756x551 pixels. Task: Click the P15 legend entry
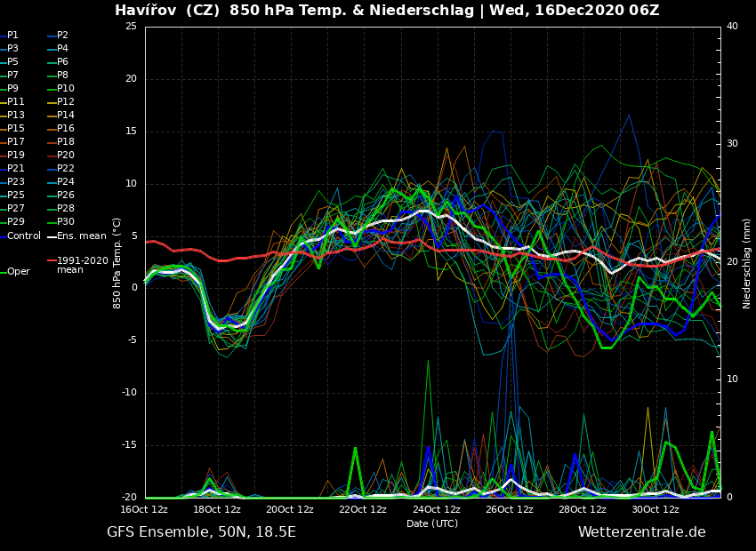[x=16, y=129]
